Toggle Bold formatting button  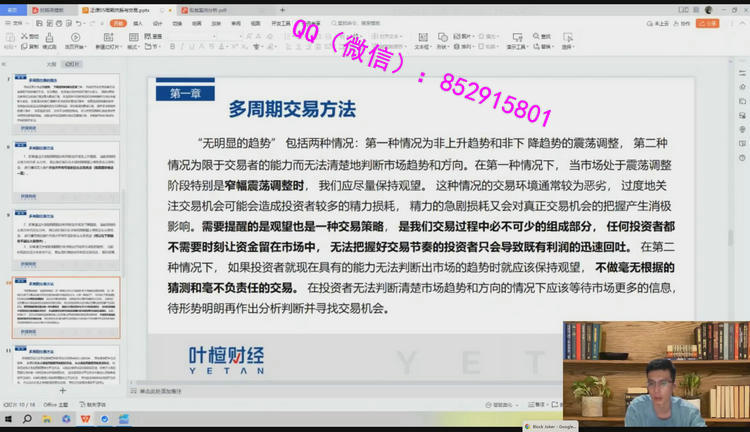coord(172,47)
